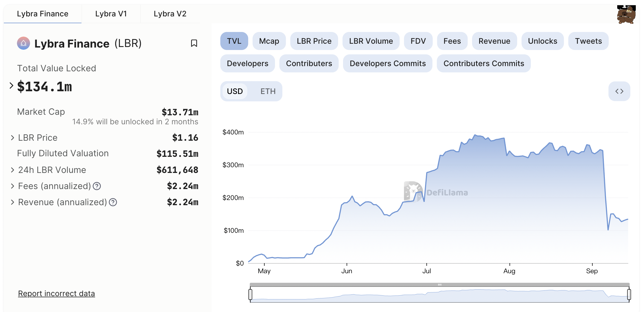
Task: Select the Revenue chart view
Action: (x=494, y=41)
